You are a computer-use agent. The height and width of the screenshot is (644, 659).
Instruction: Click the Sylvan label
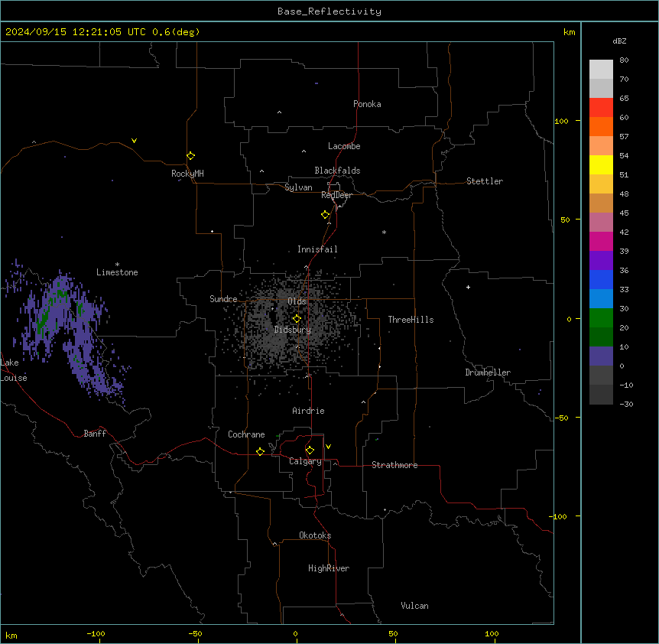point(298,187)
